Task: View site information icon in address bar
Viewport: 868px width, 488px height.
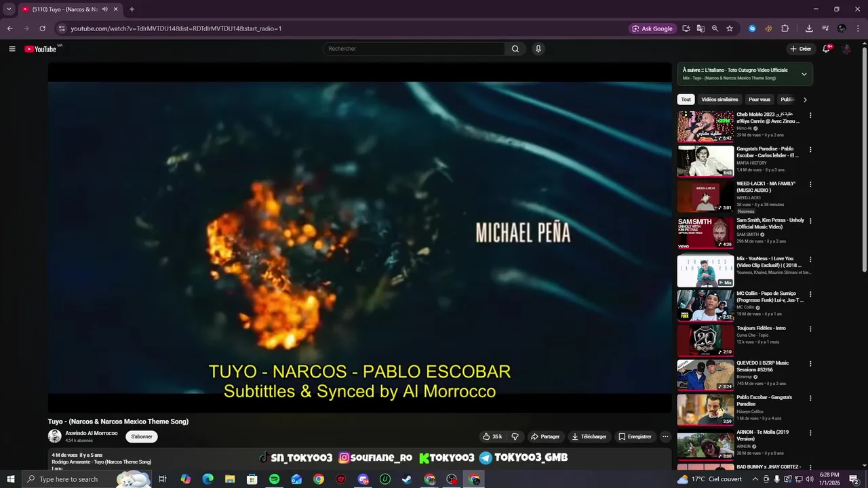Action: pyautogui.click(x=62, y=28)
